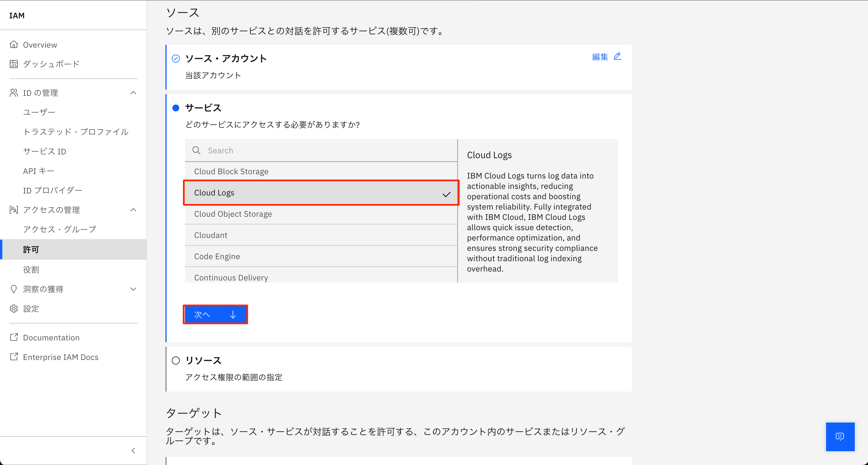Click the ソース・アカウント completed check circle
The height and width of the screenshot is (465, 868).
tap(175, 59)
